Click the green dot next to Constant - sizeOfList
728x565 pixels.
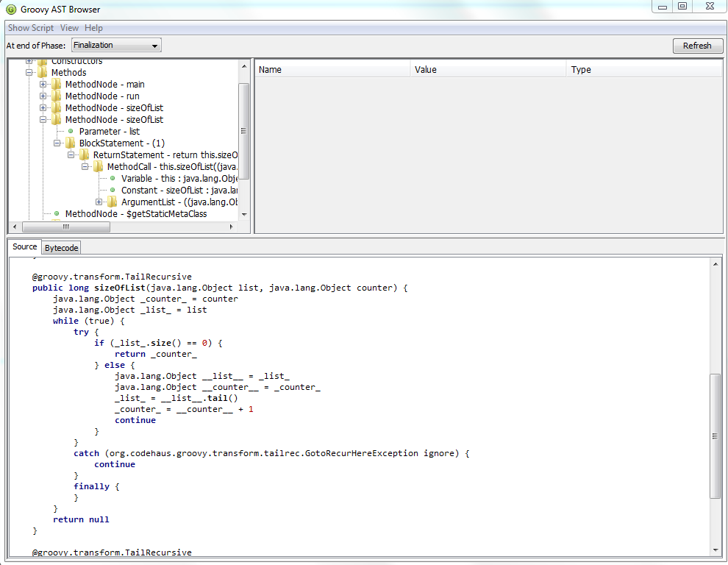[113, 191]
